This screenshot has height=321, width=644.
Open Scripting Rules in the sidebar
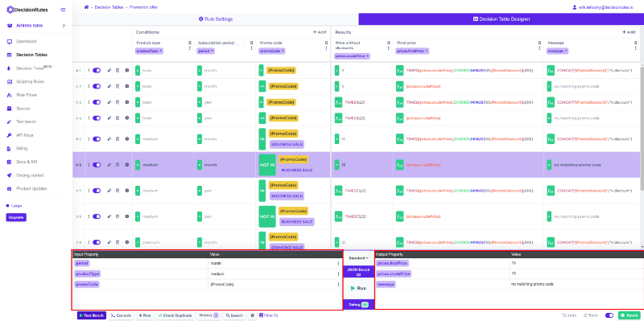click(x=30, y=82)
